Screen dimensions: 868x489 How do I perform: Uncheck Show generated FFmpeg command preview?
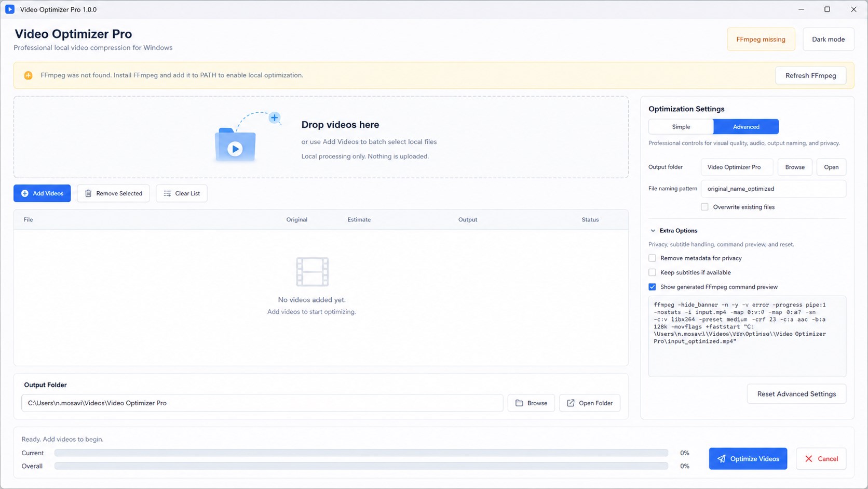click(x=653, y=287)
